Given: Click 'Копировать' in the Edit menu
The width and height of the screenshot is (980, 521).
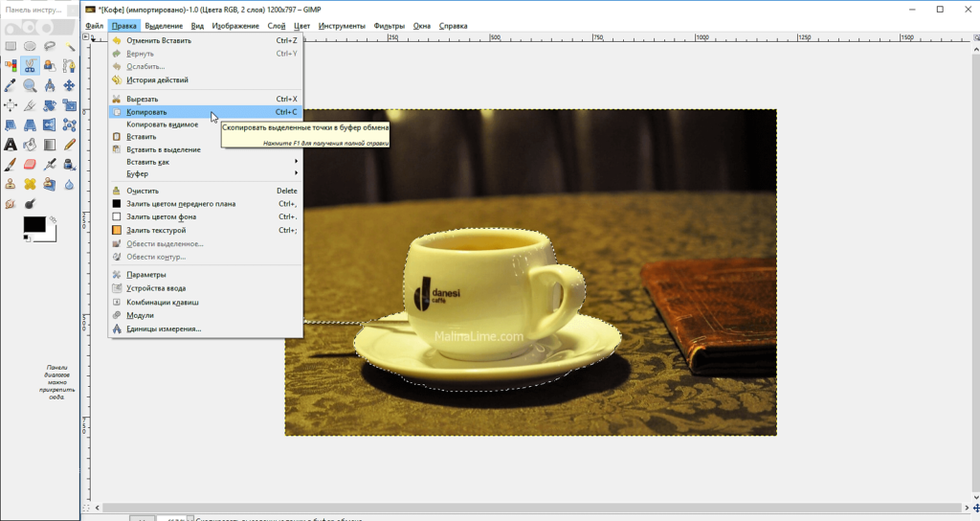Looking at the screenshot, I should [146, 112].
